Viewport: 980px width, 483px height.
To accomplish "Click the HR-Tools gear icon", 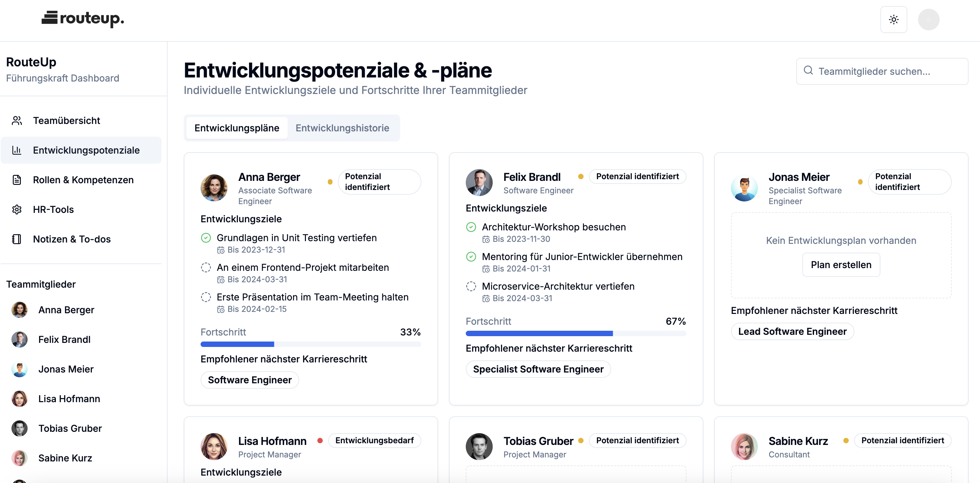I will click(17, 210).
